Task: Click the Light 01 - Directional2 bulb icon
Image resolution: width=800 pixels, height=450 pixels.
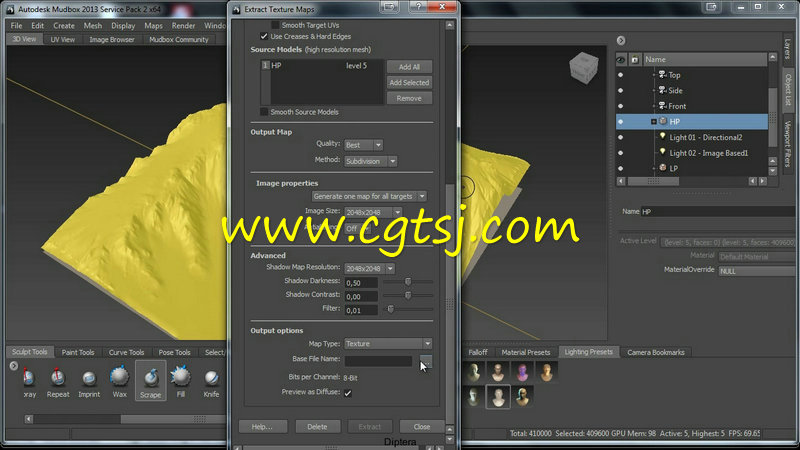Action: click(x=663, y=137)
